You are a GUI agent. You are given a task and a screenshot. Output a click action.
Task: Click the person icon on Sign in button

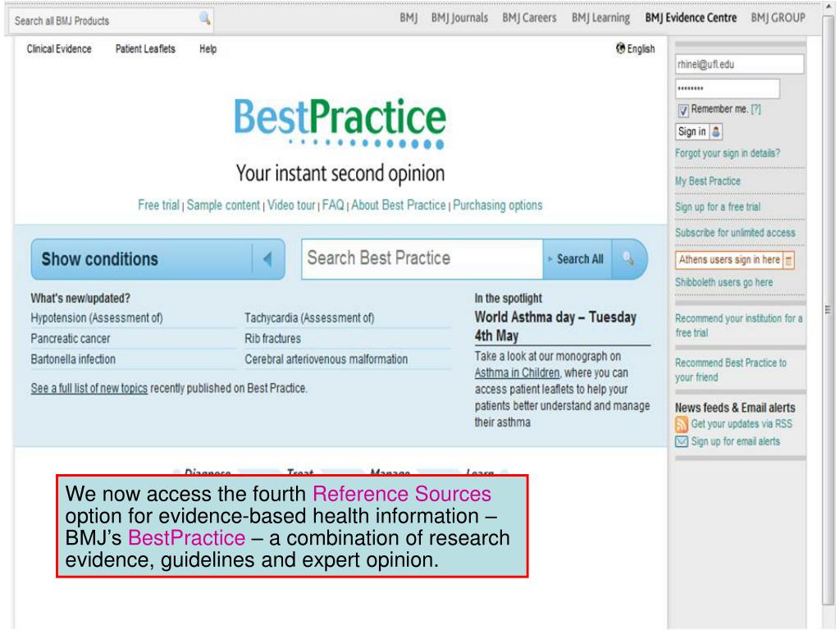715,131
